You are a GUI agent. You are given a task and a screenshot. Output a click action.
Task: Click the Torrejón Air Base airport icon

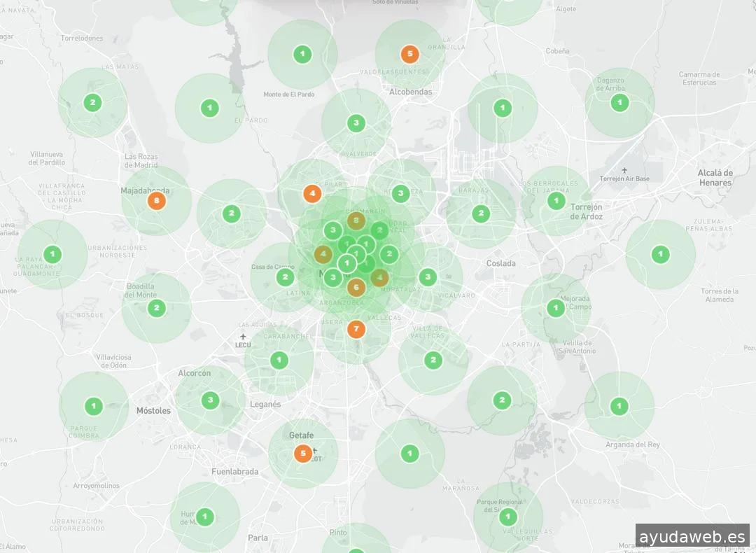click(x=624, y=170)
